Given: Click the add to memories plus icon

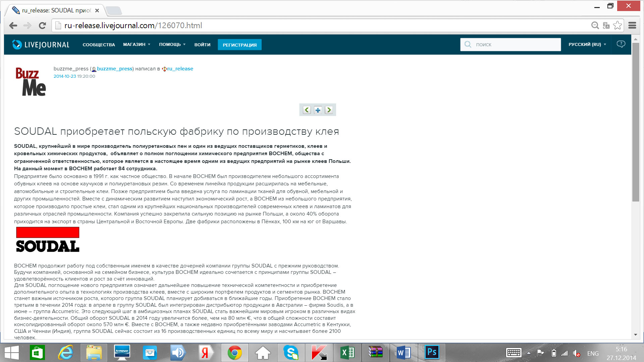Looking at the screenshot, I should [x=318, y=110].
